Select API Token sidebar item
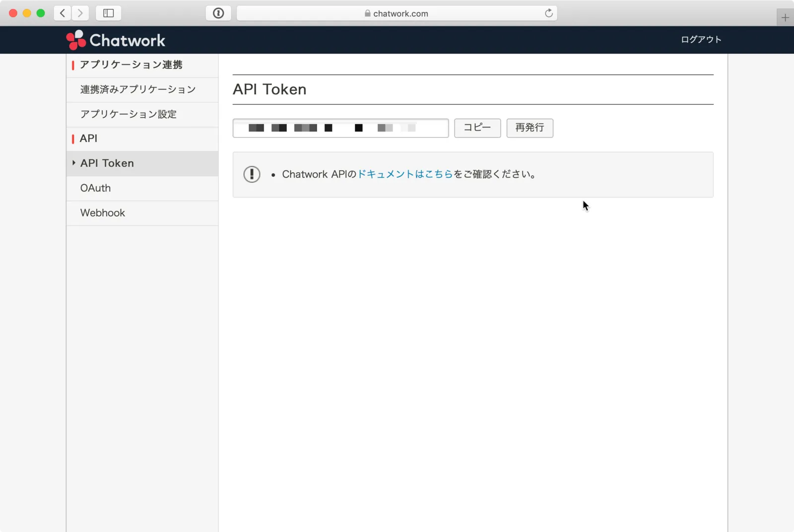The width and height of the screenshot is (794, 532). point(142,164)
